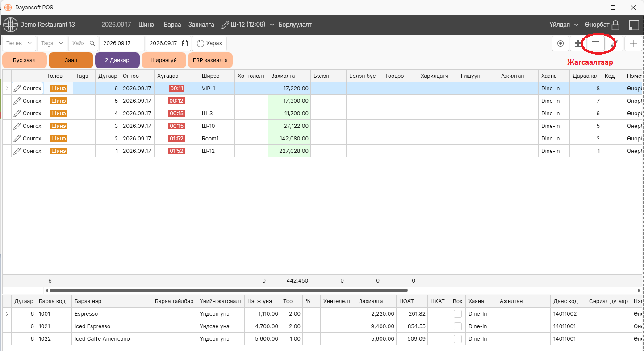Click the Ширээ column header
This screenshot has height=351, width=644.
(x=217, y=76)
